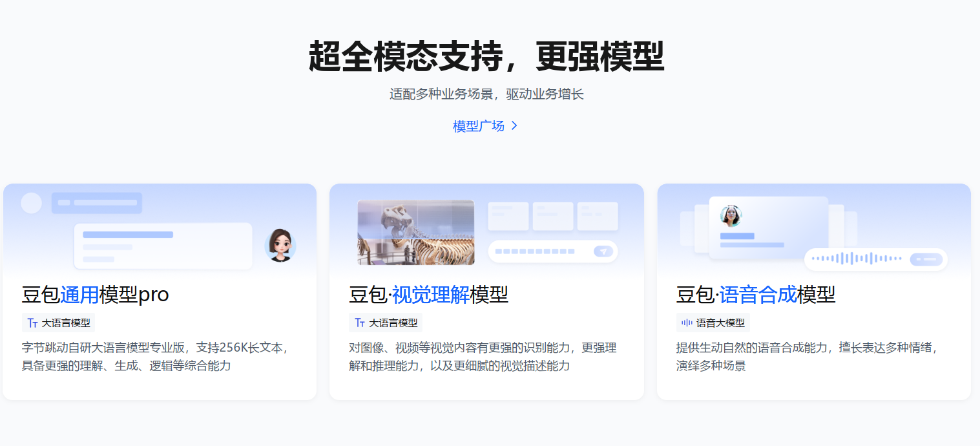980x446 pixels.
Task: Click the text icon under 豆包·视觉理解模型
Action: (360, 323)
